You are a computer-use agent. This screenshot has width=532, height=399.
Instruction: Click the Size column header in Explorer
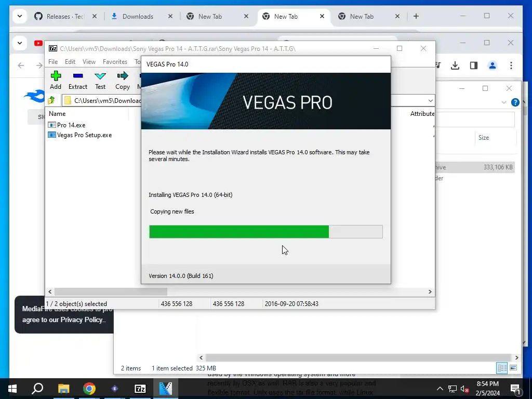(484, 137)
